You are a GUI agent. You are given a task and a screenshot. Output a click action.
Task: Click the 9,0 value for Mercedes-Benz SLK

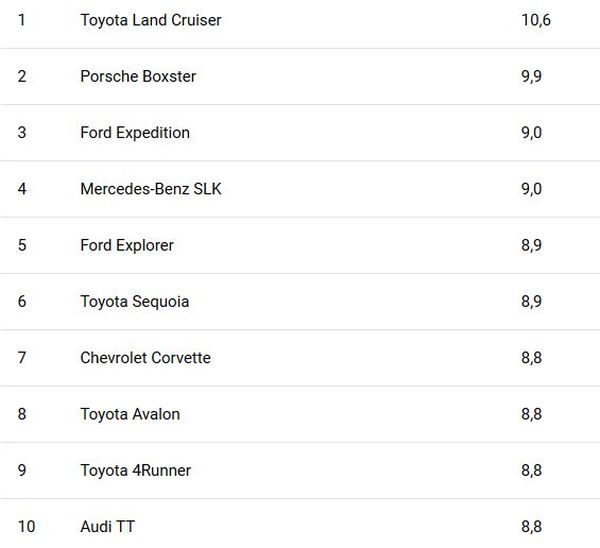pyautogui.click(x=532, y=189)
